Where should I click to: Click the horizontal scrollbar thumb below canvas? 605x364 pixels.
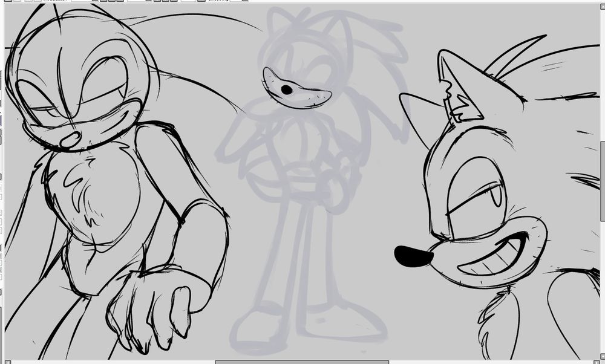point(302,362)
